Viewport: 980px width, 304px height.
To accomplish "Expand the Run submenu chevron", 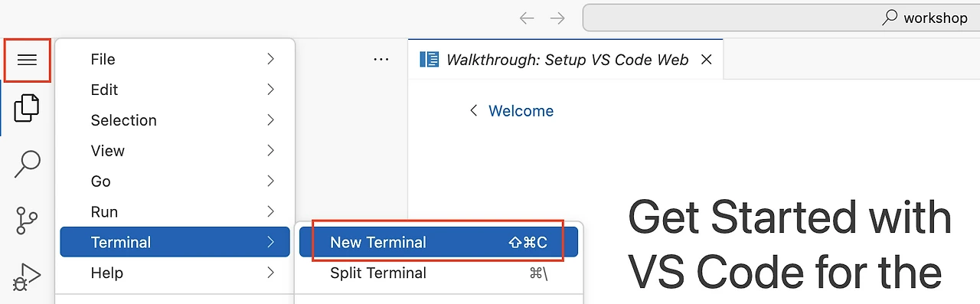I will [270, 212].
